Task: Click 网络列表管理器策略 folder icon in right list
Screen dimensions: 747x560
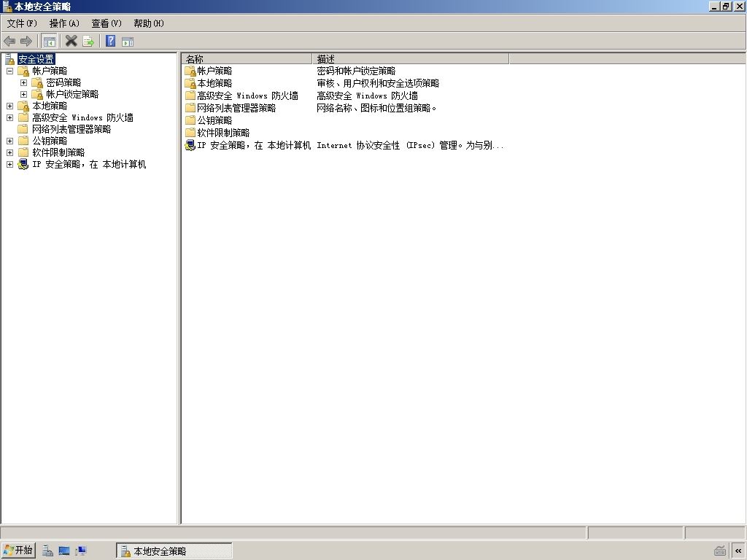Action: pyautogui.click(x=190, y=108)
